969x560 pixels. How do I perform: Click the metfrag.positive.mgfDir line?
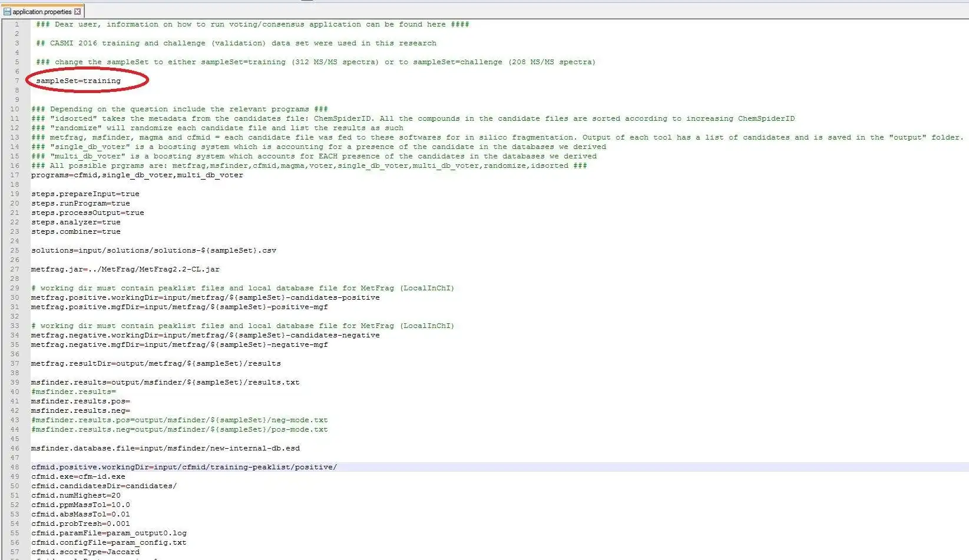coord(180,307)
